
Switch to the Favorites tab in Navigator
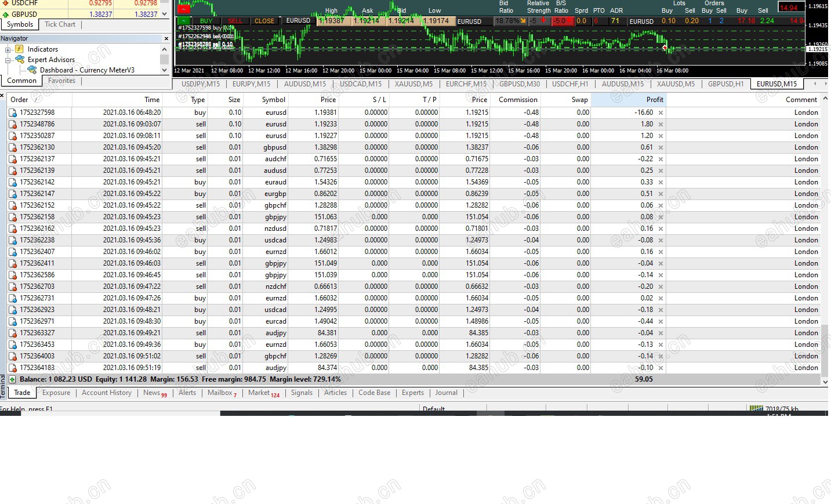(x=61, y=81)
